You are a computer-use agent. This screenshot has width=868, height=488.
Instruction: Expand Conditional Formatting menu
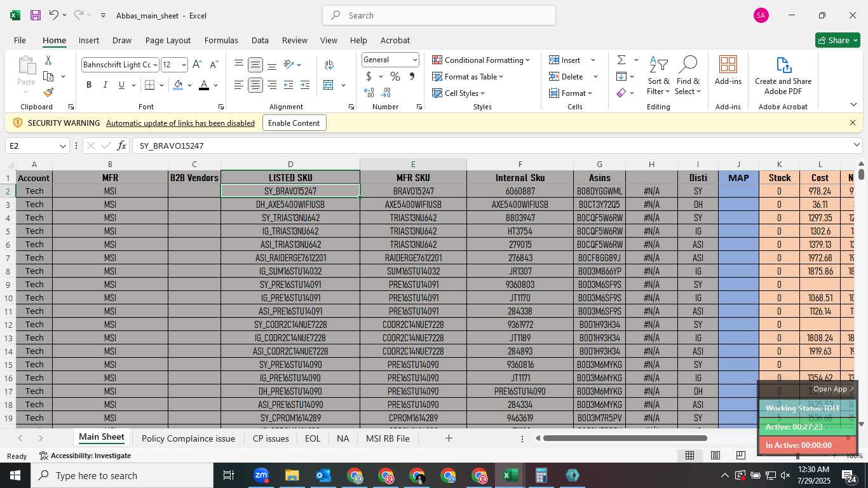pos(481,60)
